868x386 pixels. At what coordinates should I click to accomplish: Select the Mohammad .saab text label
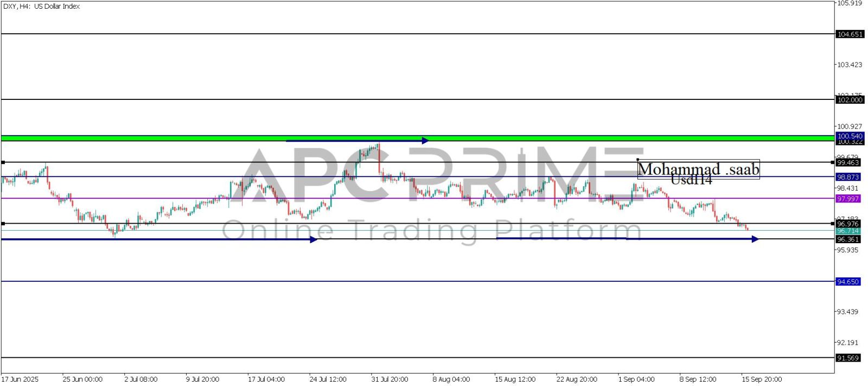[698, 169]
